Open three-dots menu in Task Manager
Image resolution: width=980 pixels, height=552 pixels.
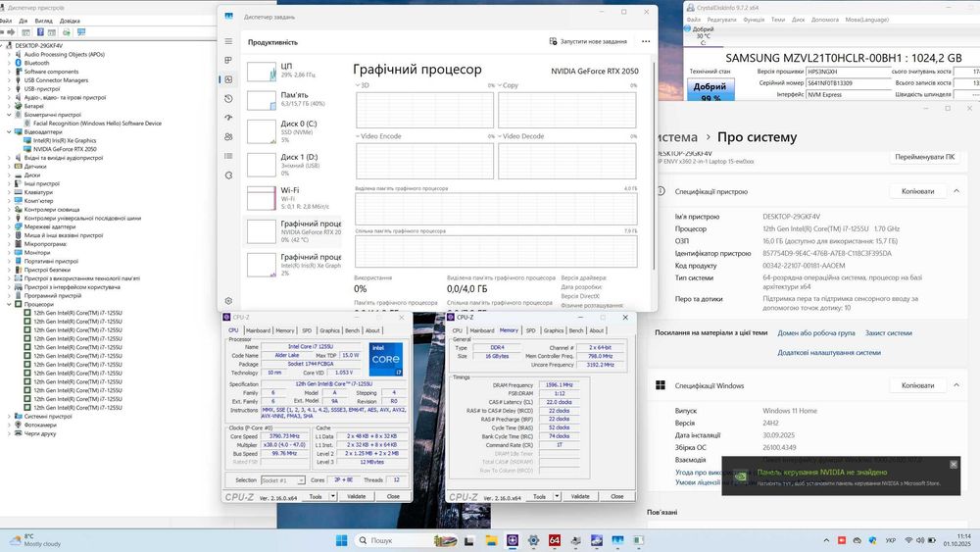tap(646, 41)
